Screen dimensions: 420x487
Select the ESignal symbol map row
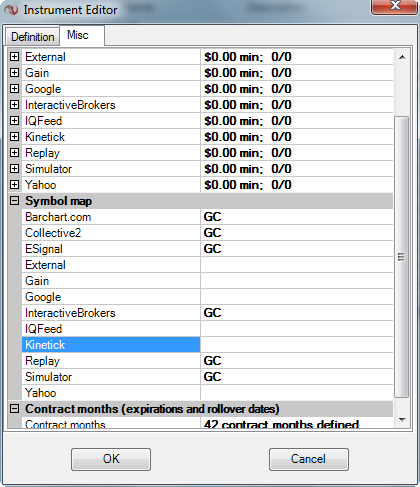(x=111, y=249)
